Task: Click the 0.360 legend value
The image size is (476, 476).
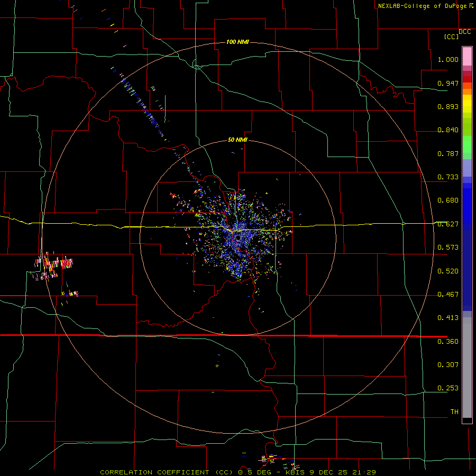Action: coord(448,342)
